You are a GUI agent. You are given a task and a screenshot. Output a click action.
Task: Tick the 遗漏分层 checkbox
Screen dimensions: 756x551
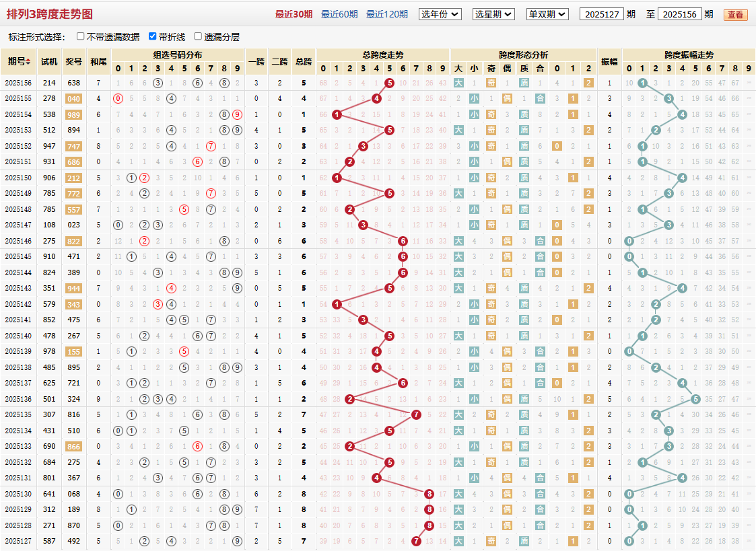(x=198, y=36)
